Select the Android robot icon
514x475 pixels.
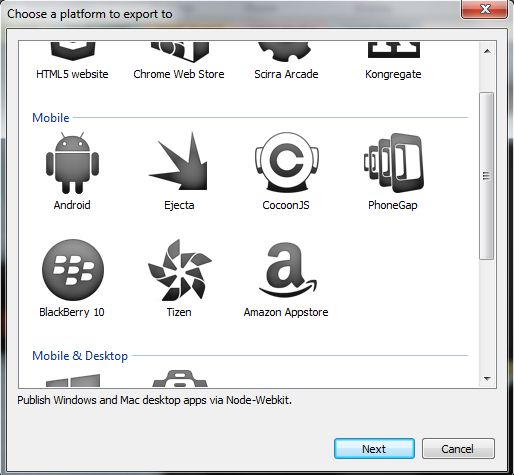pos(72,163)
